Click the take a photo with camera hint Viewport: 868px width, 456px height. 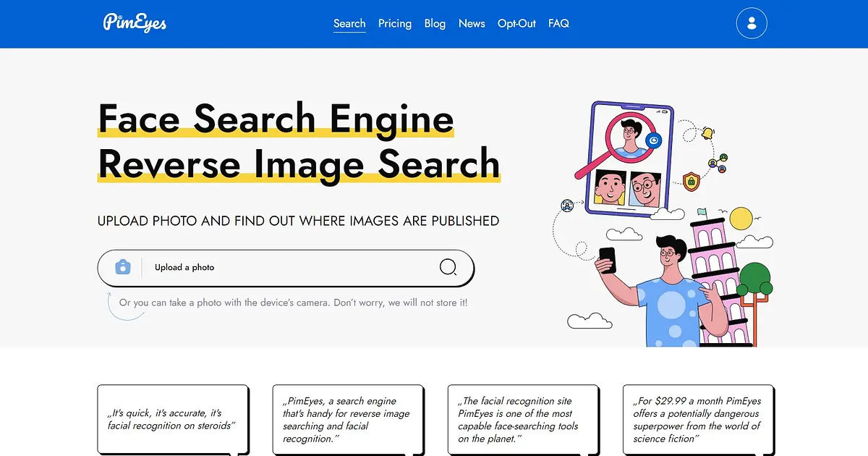(x=293, y=303)
